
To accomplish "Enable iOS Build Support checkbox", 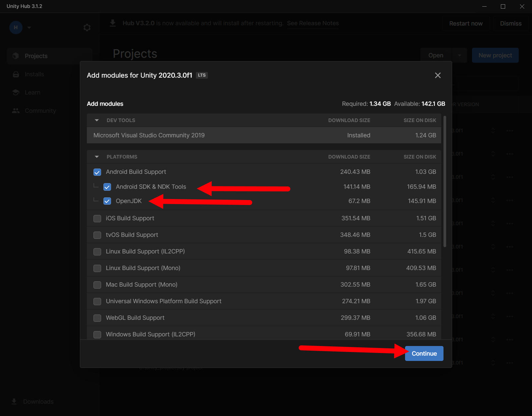I will coord(97,219).
